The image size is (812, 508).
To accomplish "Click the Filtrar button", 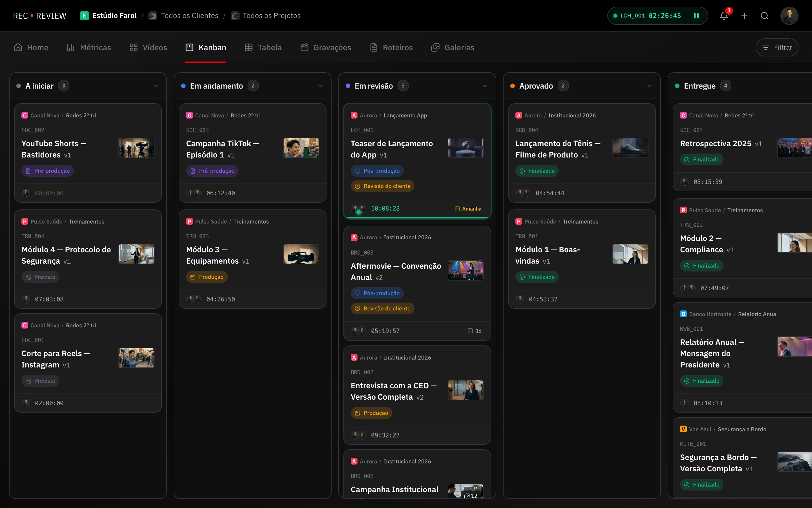I will tap(777, 47).
